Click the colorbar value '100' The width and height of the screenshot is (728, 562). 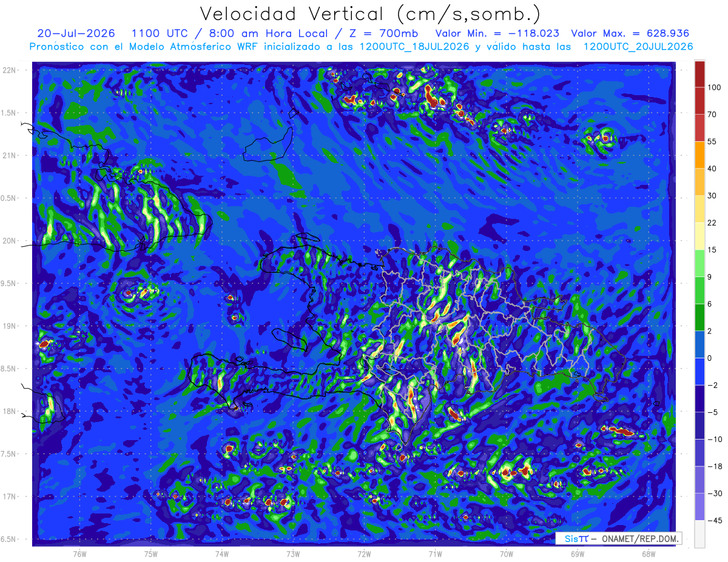pyautogui.click(x=713, y=87)
